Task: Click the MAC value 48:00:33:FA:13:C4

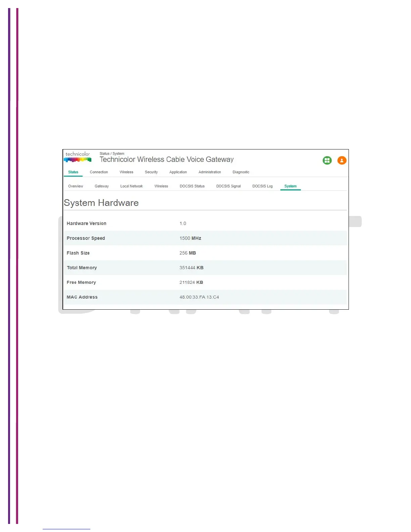Action: point(199,297)
